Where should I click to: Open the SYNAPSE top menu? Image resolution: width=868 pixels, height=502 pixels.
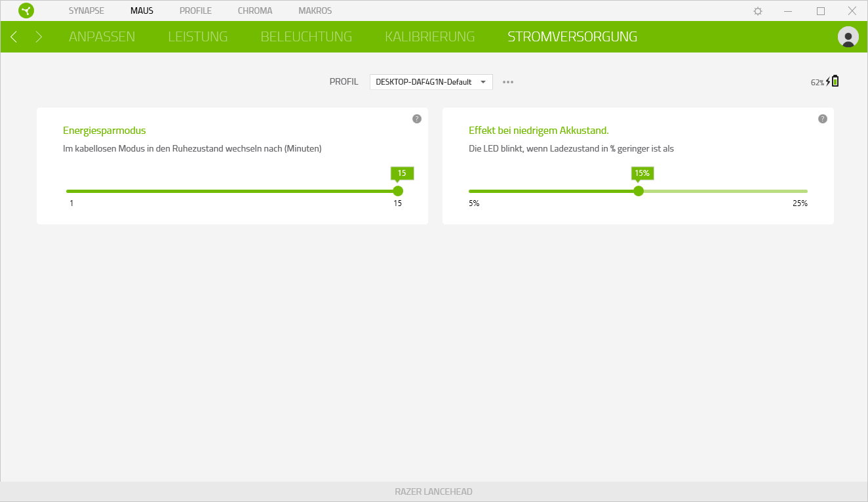pos(87,11)
